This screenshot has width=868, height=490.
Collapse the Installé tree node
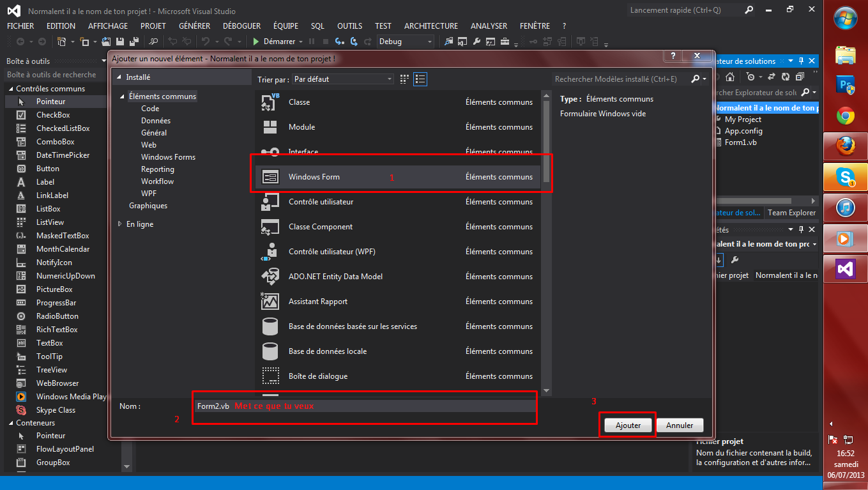tap(118, 77)
